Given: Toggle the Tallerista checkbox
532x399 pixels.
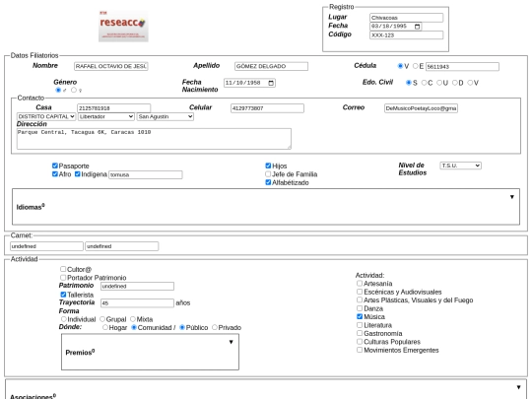Looking at the screenshot, I should point(63,295).
